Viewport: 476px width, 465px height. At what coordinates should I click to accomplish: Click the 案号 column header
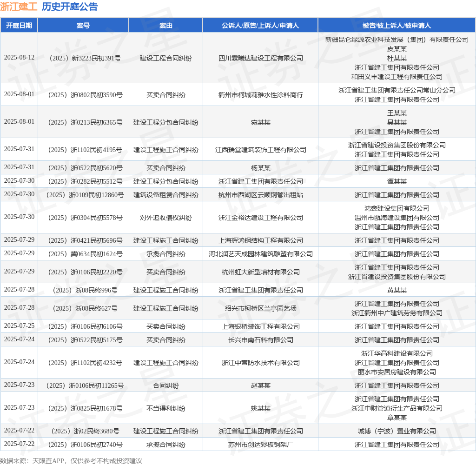click(83, 26)
